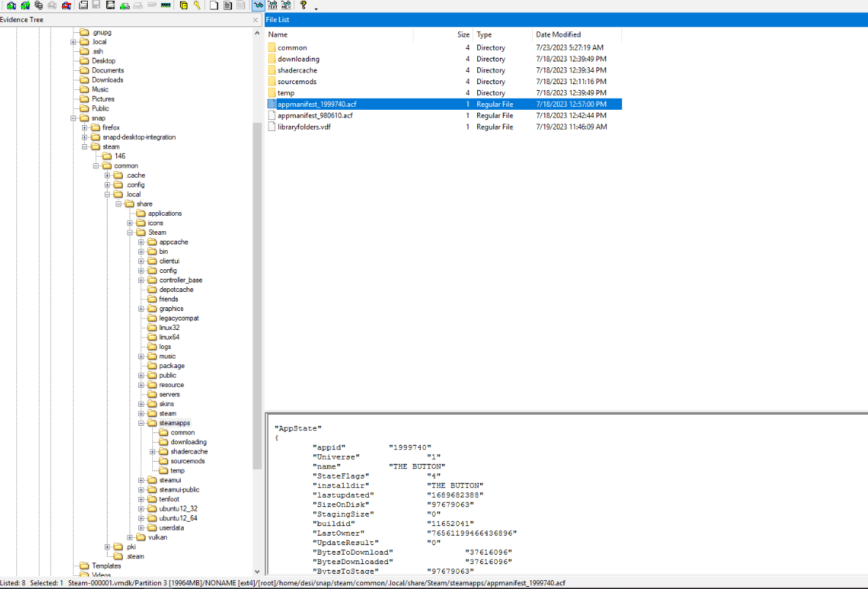Sort file list by Type column
The height and width of the screenshot is (589, 868).
[503, 34]
